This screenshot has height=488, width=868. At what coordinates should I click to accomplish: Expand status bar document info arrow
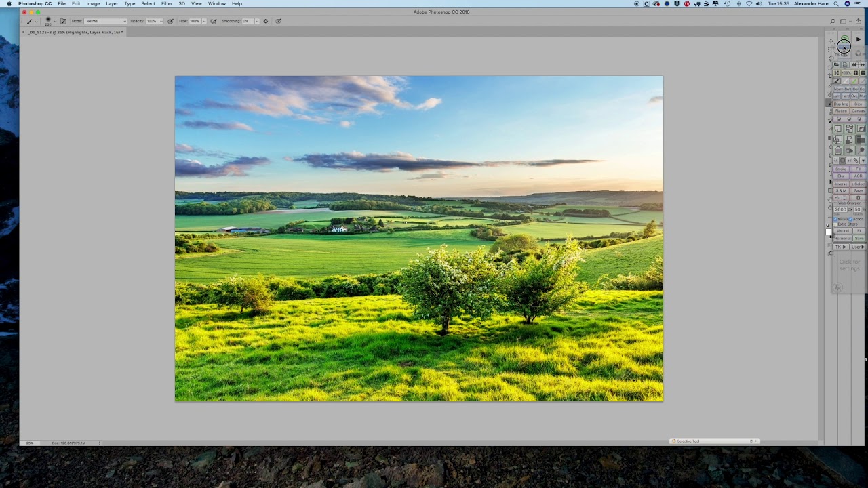tap(100, 443)
